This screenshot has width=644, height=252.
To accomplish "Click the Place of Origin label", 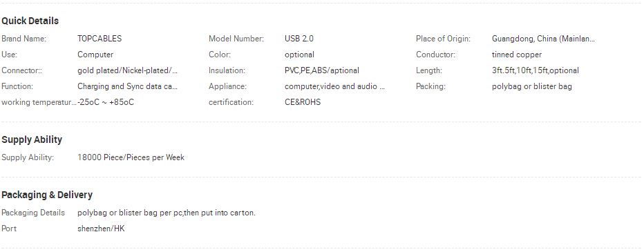I will 443,39.
